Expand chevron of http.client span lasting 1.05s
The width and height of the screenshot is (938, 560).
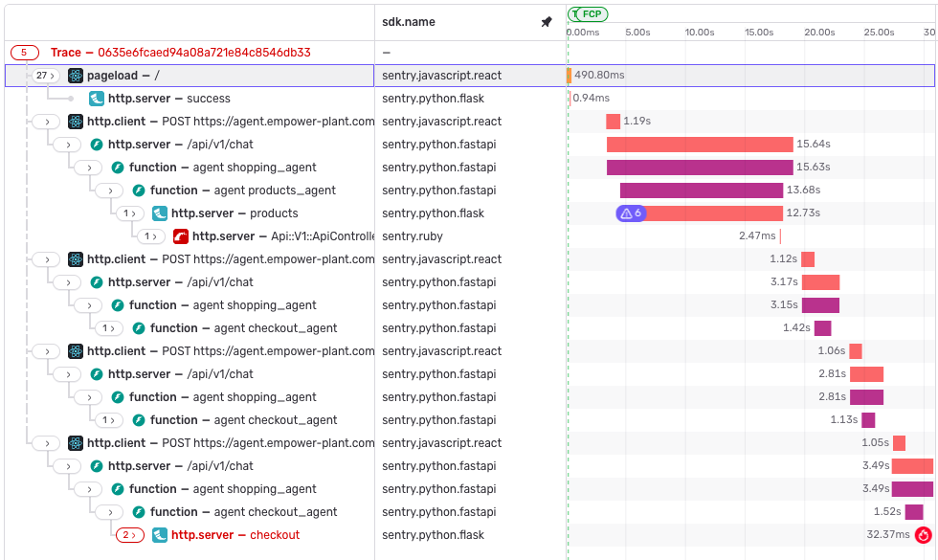point(46,442)
